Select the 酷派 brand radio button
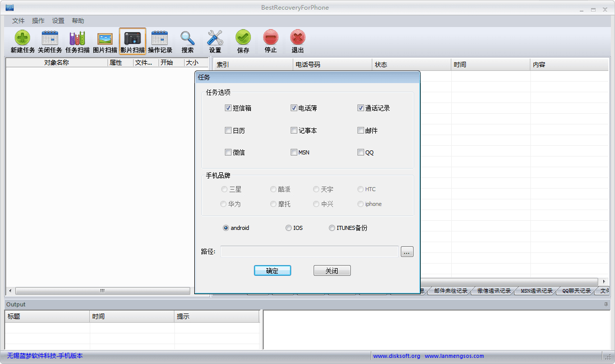 click(273, 189)
